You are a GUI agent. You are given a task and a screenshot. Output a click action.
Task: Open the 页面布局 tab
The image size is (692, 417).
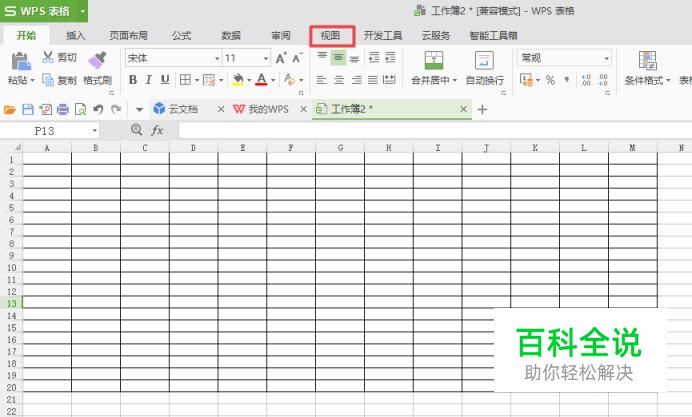[x=128, y=36]
